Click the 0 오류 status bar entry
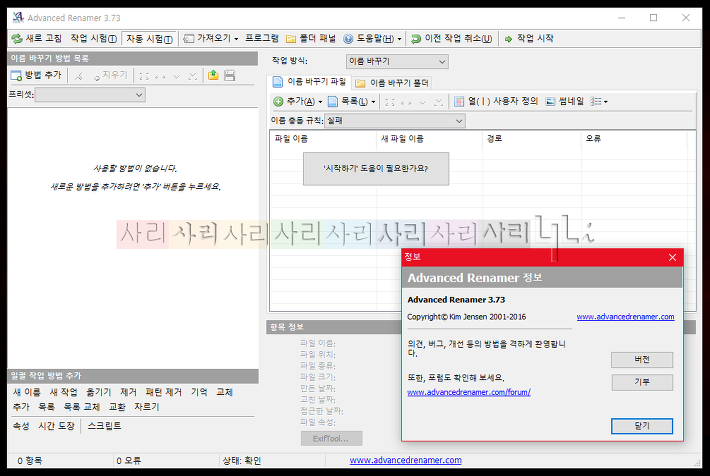The width and height of the screenshot is (710, 476). [129, 461]
